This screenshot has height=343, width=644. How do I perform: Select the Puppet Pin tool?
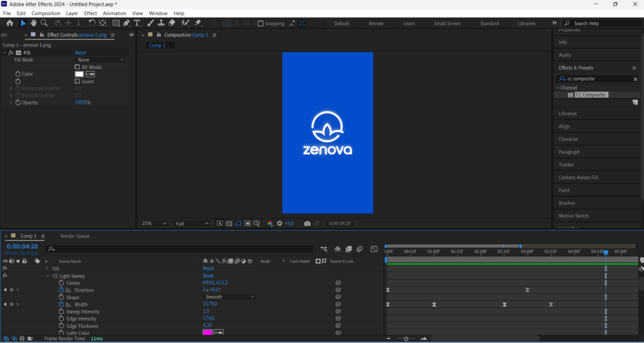pos(198,23)
